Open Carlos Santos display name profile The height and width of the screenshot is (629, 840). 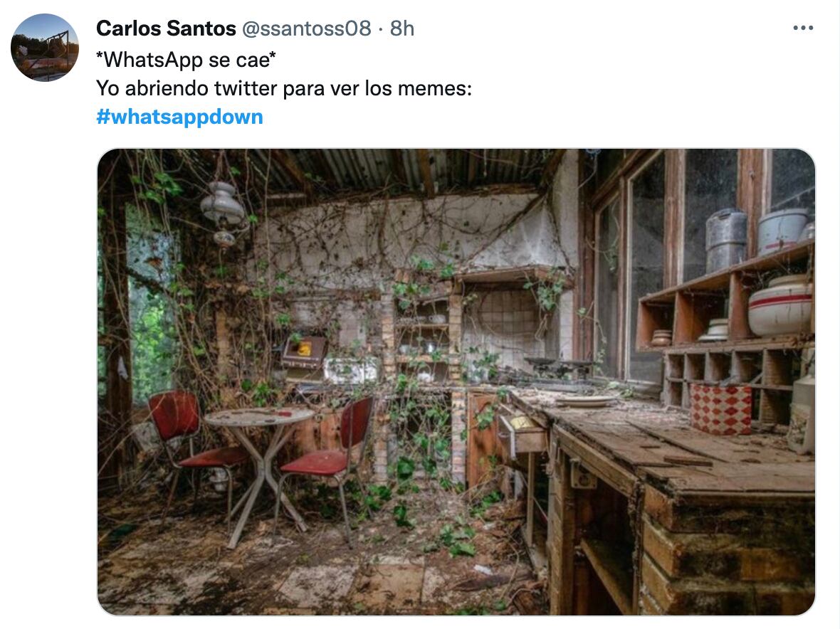click(x=166, y=28)
